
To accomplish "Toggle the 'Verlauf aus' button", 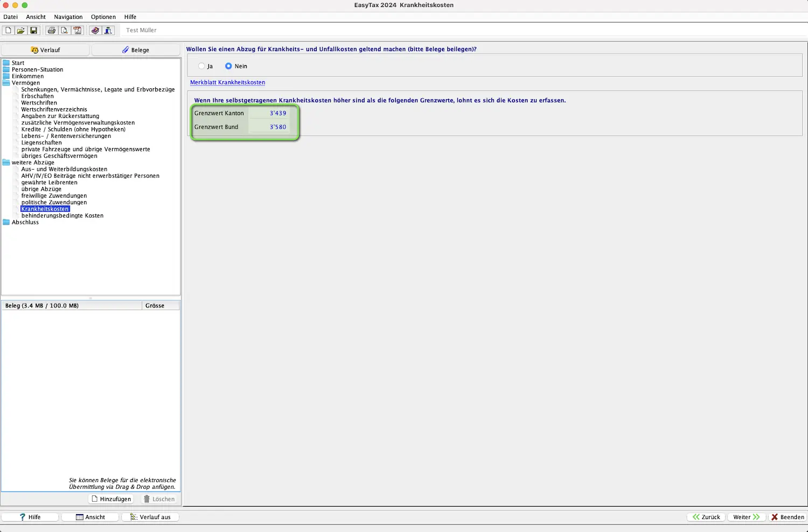I will [x=150, y=517].
